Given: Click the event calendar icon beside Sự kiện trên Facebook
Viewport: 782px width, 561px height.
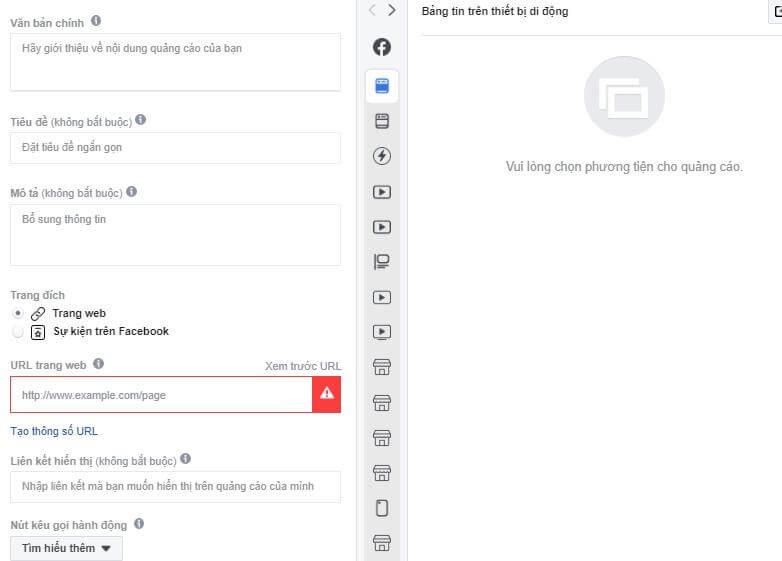Looking at the screenshot, I should (x=38, y=332).
